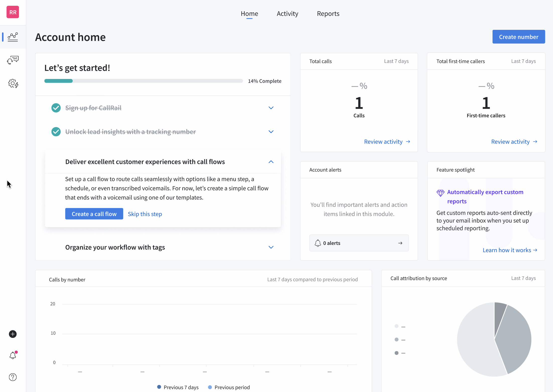Switch to the Activity tab
The width and height of the screenshot is (553, 392).
point(287,14)
